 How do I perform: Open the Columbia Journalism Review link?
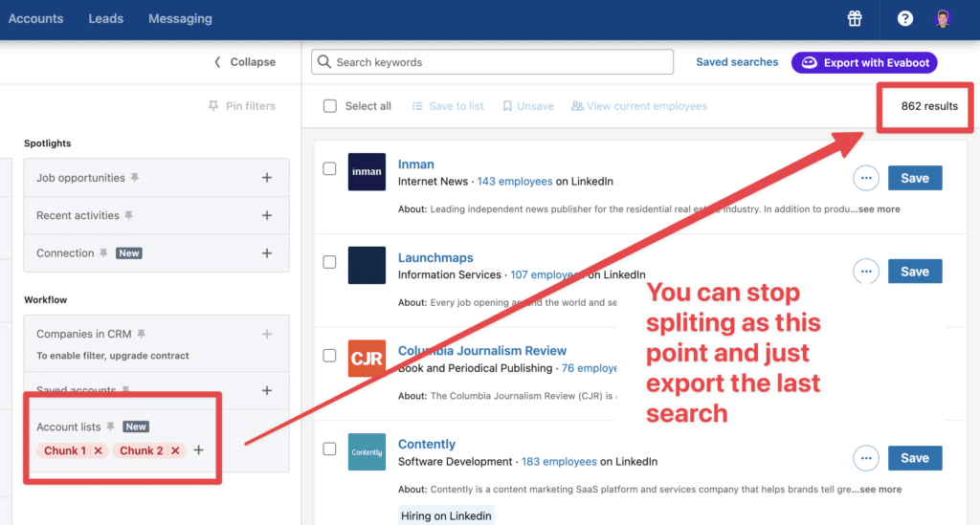[x=482, y=351]
